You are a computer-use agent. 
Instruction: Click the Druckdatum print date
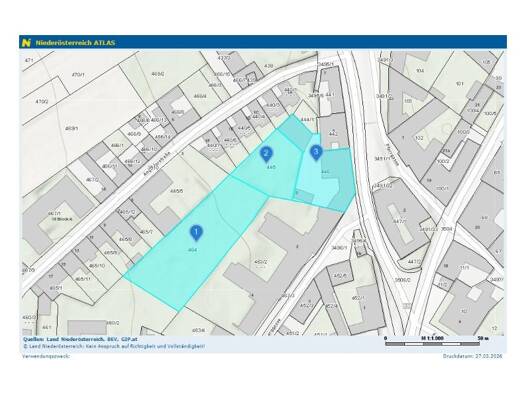(x=472, y=356)
